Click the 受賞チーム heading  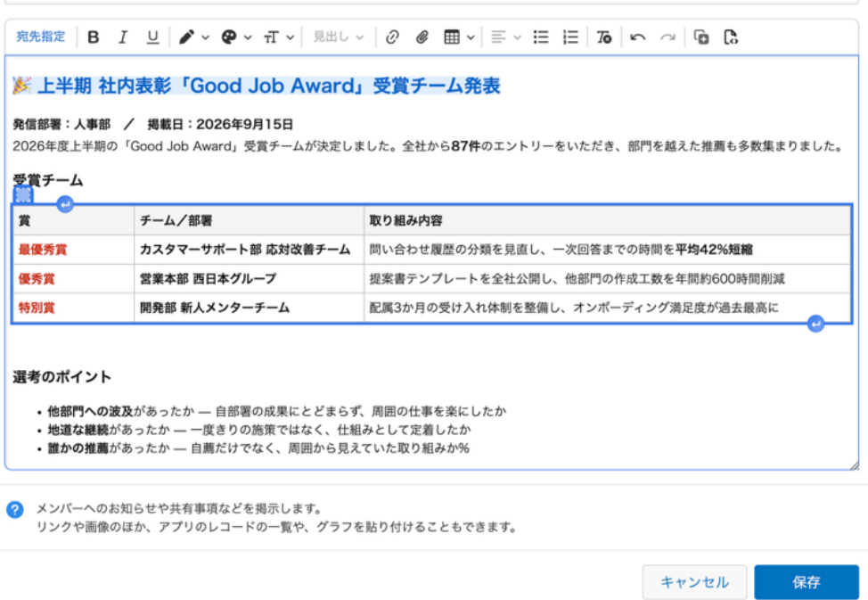pyautogui.click(x=47, y=180)
